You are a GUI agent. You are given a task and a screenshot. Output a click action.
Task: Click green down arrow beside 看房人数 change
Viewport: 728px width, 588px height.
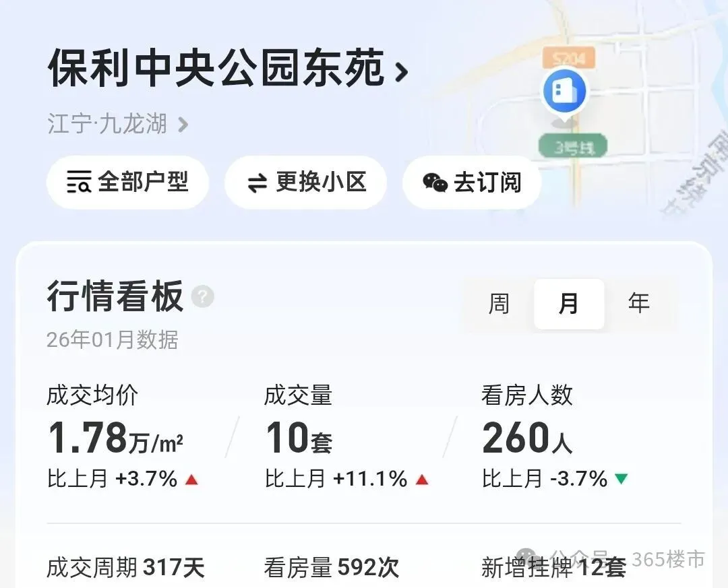pyautogui.click(x=621, y=479)
